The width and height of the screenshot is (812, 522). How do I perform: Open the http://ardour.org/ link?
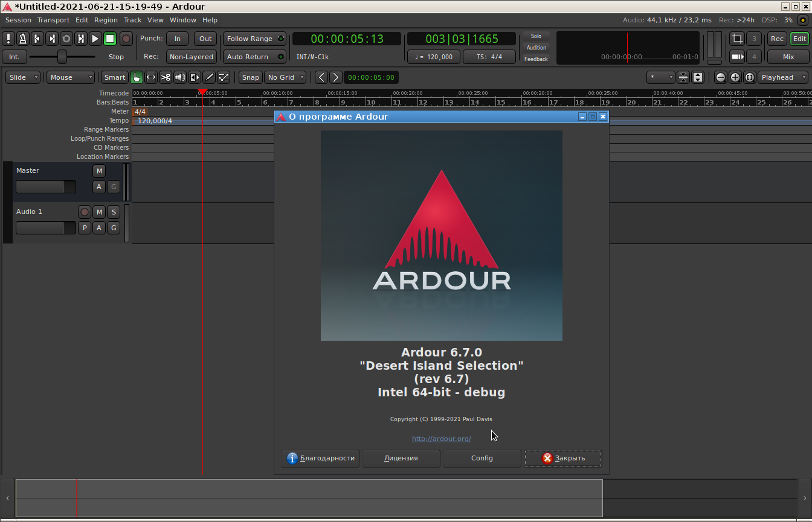442,439
